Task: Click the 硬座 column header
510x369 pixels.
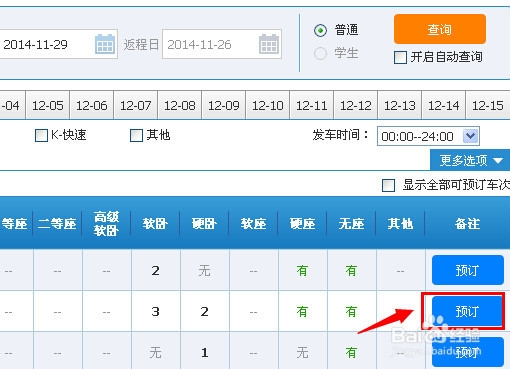Action: (x=302, y=224)
